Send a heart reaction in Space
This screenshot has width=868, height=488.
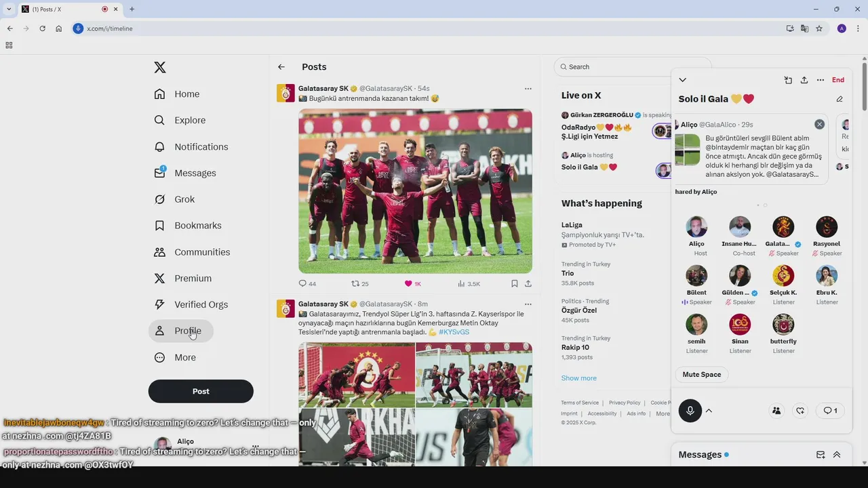pyautogui.click(x=801, y=411)
